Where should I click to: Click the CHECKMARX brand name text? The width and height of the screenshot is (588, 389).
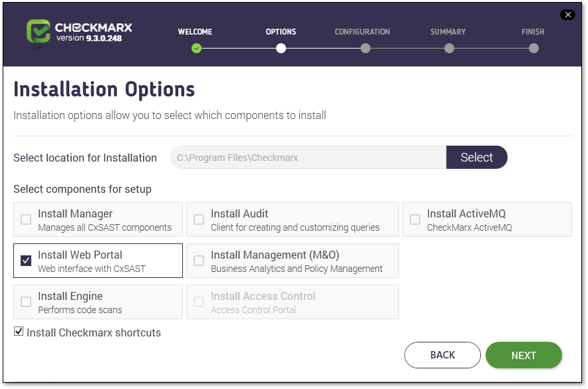(93, 27)
